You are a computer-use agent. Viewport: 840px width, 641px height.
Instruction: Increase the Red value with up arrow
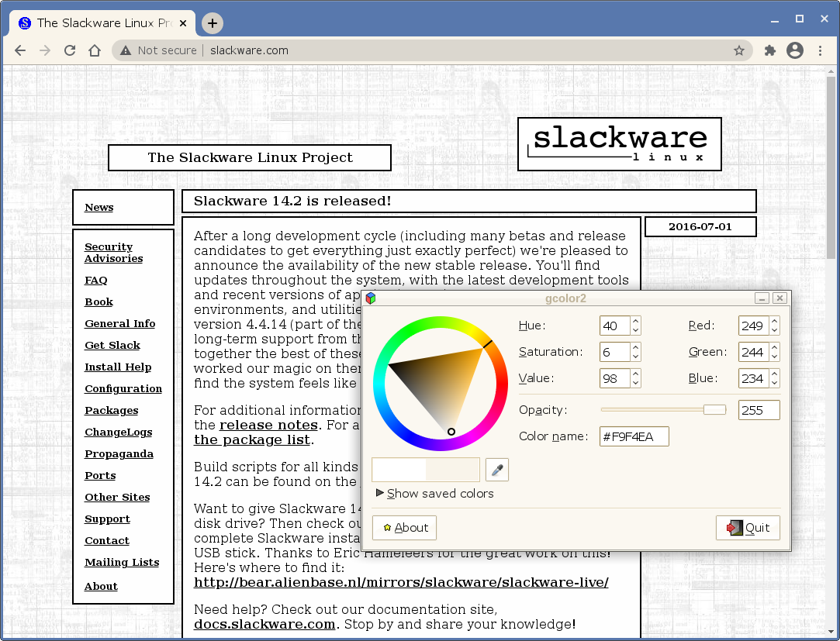pos(774,321)
